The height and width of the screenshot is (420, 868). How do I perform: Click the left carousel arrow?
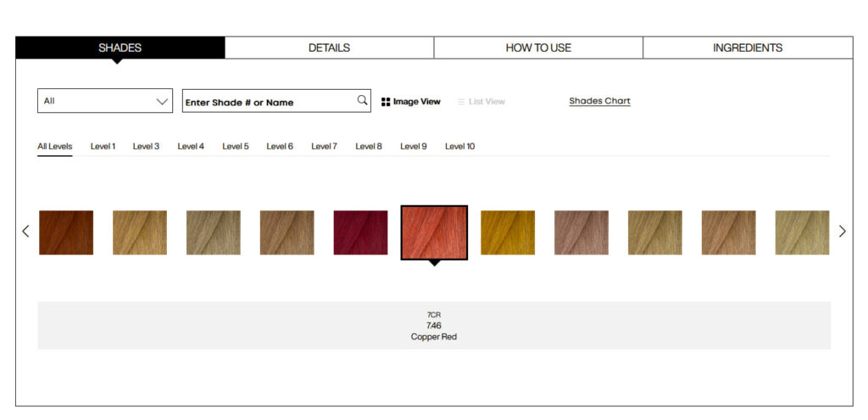pyautogui.click(x=25, y=232)
